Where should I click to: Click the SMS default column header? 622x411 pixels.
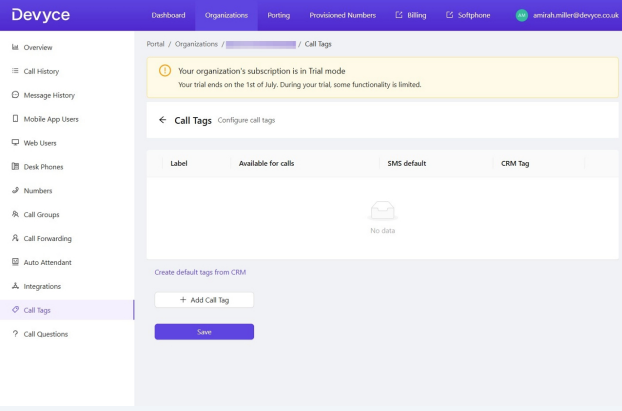click(x=407, y=163)
